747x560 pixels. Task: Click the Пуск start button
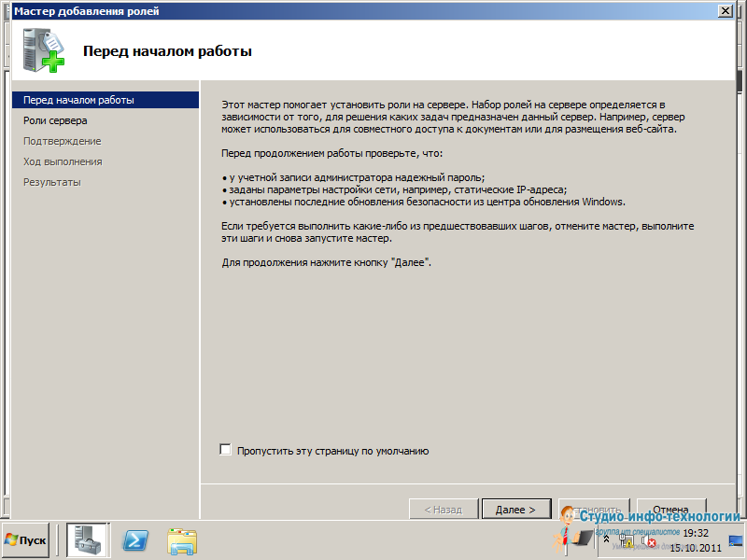coord(26,540)
